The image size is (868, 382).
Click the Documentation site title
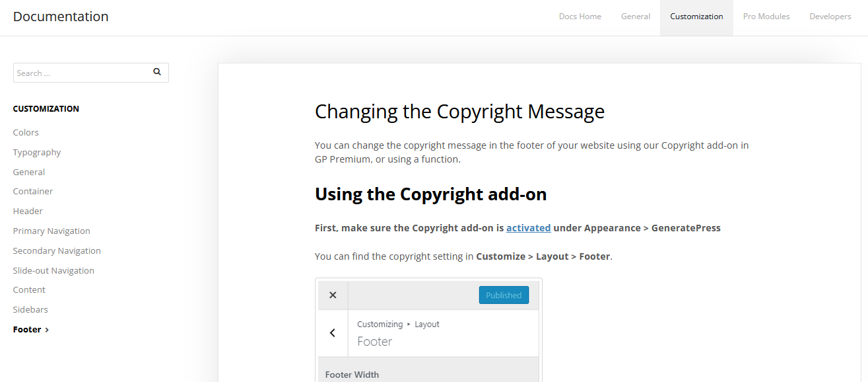coord(61,17)
